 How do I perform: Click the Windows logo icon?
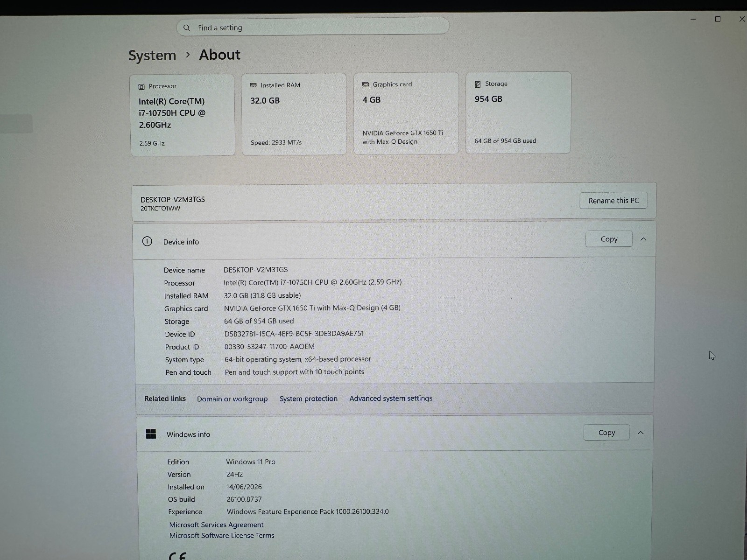coord(151,434)
